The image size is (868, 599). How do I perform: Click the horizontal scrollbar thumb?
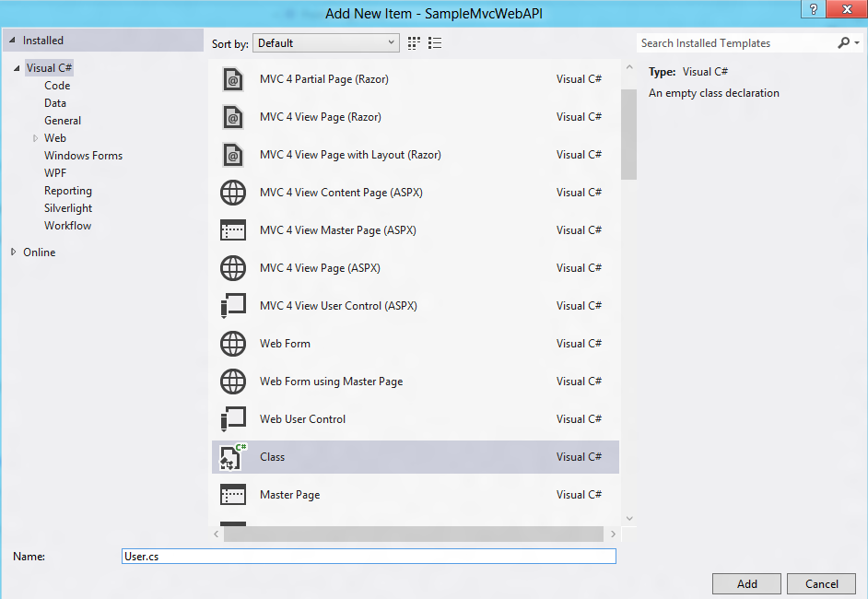click(x=414, y=534)
